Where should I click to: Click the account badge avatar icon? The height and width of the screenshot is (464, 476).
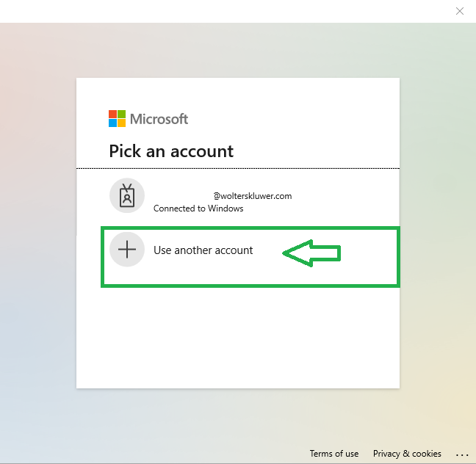pyautogui.click(x=127, y=196)
